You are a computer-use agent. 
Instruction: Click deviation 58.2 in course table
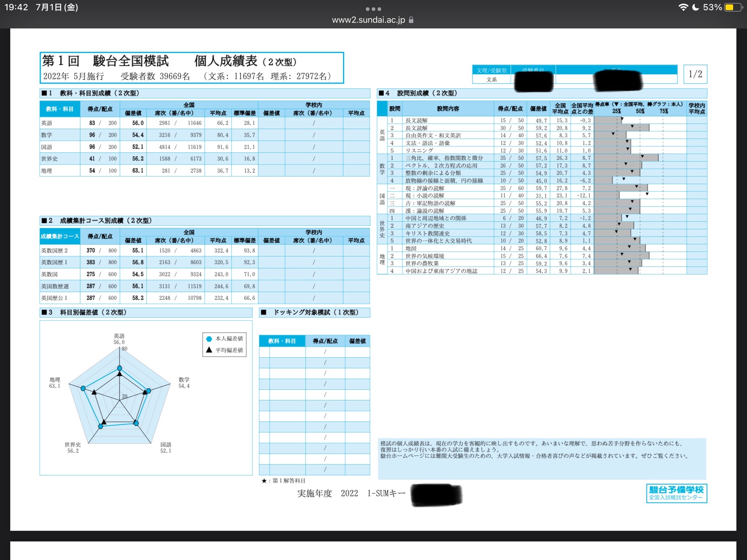pyautogui.click(x=138, y=298)
